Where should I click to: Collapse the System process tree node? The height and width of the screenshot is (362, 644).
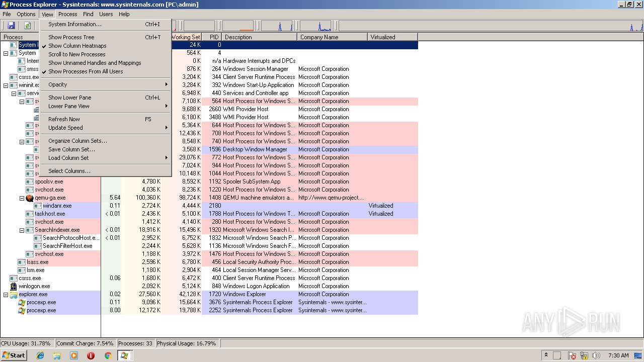pyautogui.click(x=6, y=53)
